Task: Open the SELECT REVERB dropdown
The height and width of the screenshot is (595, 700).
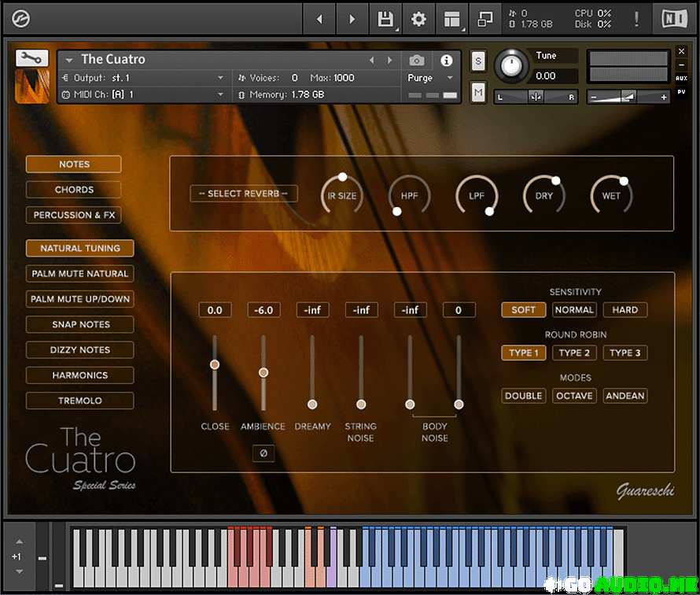Action: point(244,194)
